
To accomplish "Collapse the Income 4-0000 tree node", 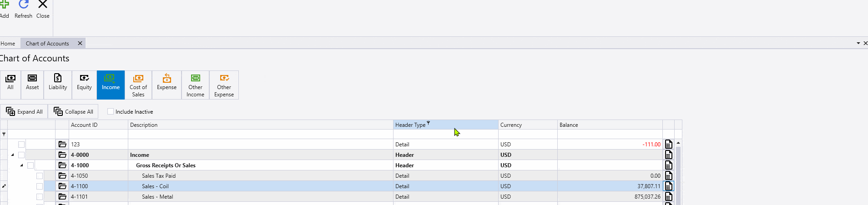I will (x=13, y=155).
